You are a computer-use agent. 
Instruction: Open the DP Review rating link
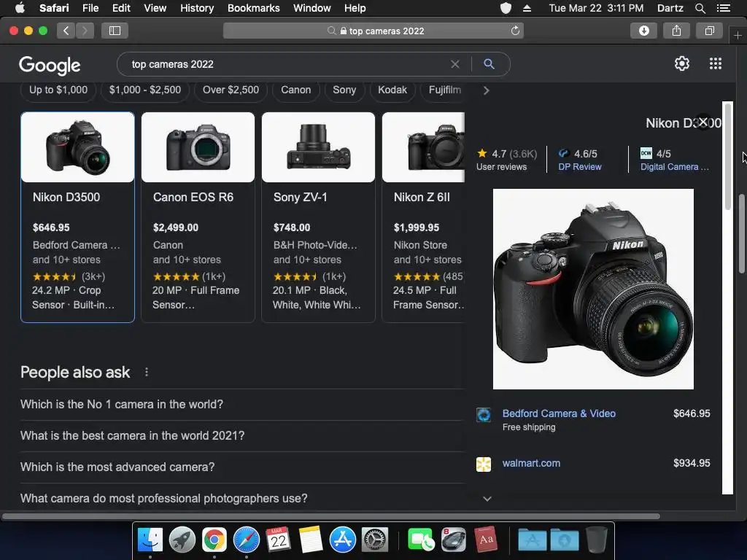(580, 167)
